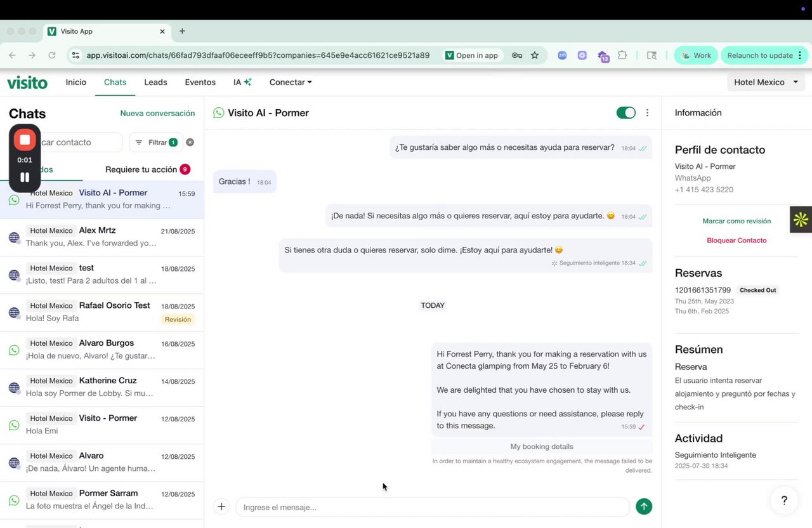Stop the screen recording
Screen dimensions: 812x528
25,140
